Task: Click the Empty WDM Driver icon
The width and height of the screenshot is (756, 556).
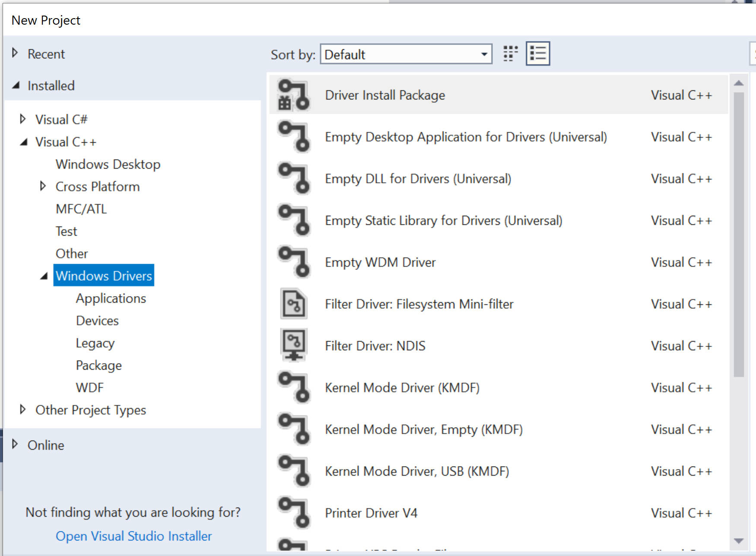Action: pos(294,262)
